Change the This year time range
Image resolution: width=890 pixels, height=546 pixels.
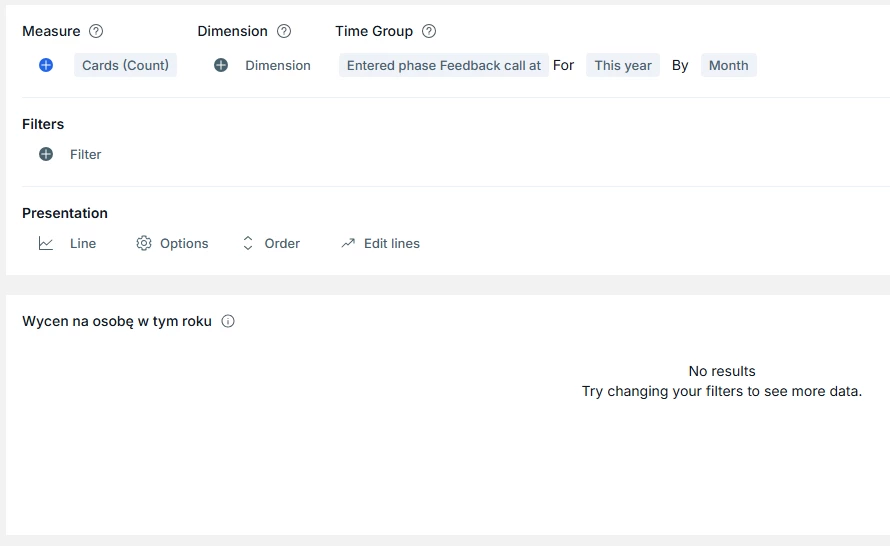pos(623,65)
